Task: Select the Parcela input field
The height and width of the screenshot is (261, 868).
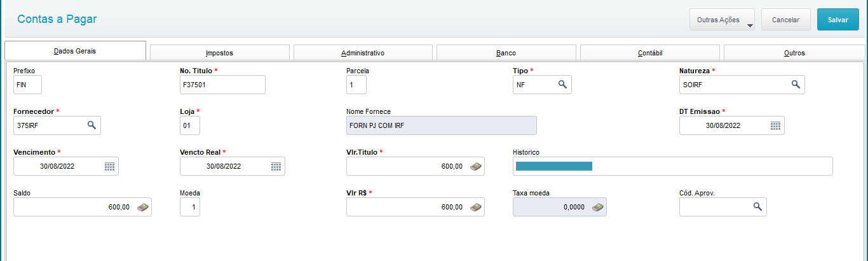Action: coord(356,85)
